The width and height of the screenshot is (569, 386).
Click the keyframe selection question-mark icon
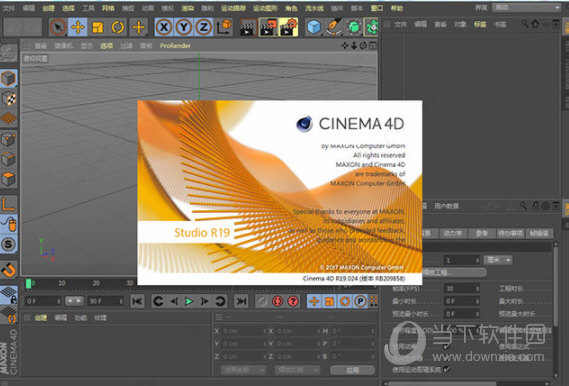coord(293,301)
